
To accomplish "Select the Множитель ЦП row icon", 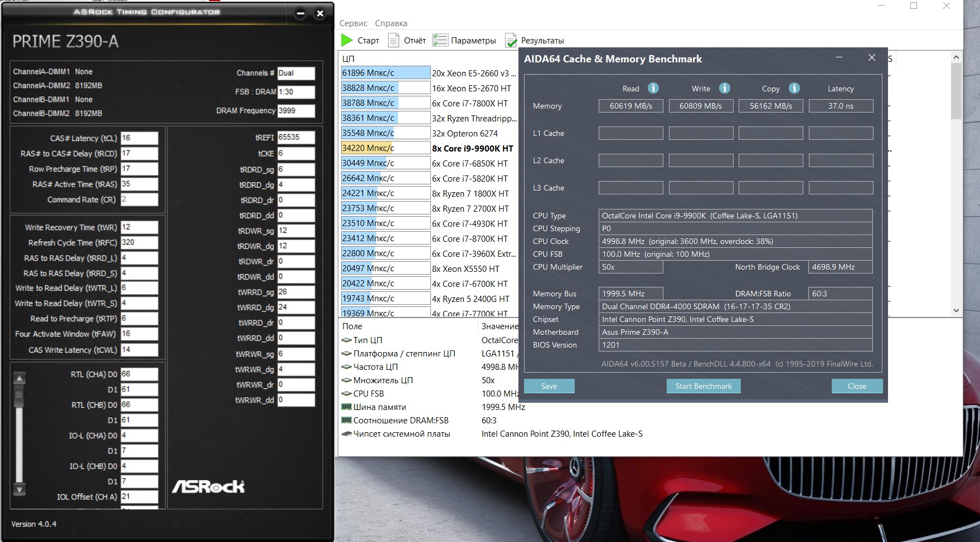I will (346, 380).
